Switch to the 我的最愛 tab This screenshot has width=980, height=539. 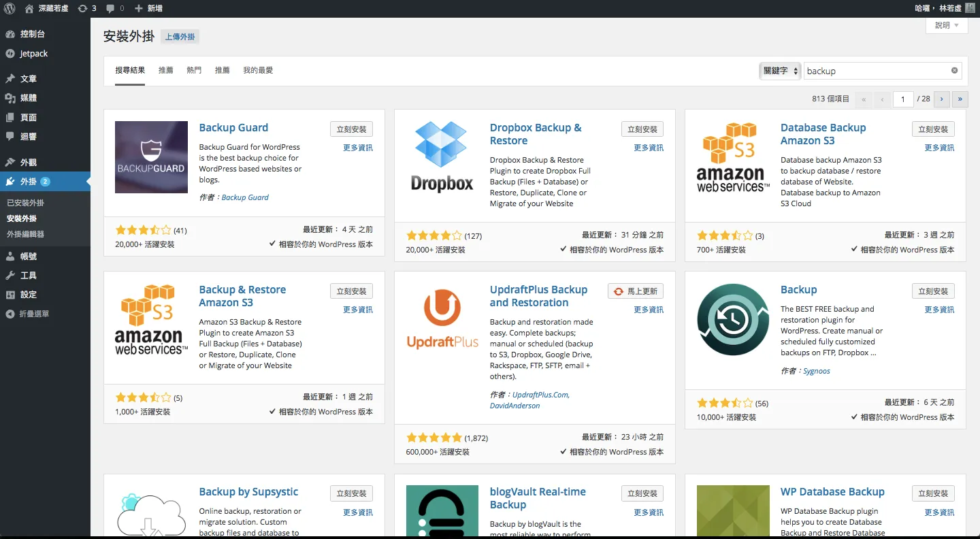258,70
